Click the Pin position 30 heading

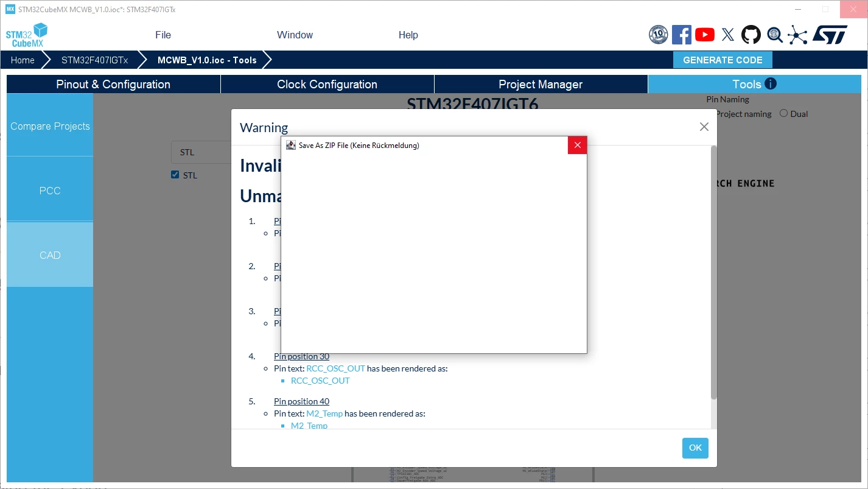tap(301, 356)
